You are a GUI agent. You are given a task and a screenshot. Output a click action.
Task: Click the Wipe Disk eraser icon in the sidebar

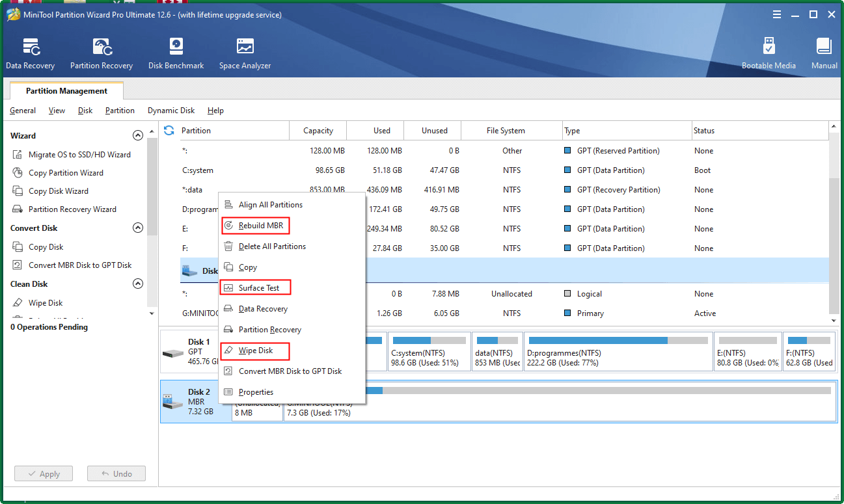coord(18,303)
